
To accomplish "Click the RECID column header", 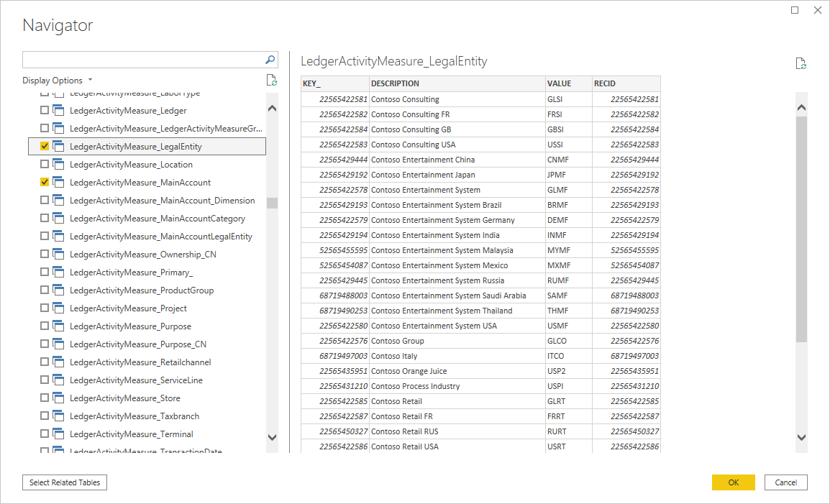I will (626, 83).
